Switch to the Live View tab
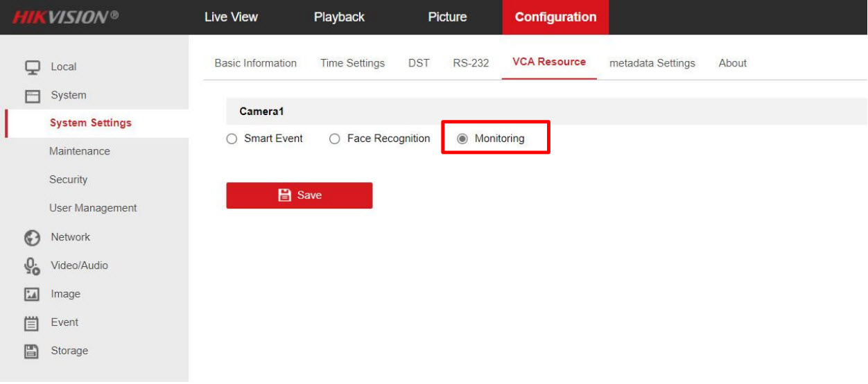 231,17
